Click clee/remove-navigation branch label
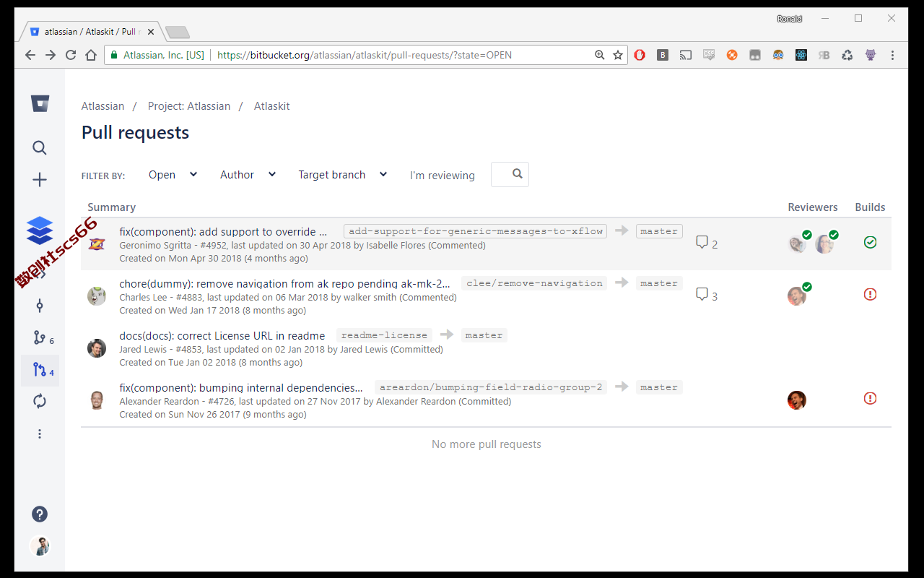Screen dimensions: 924x578 (x=534, y=283)
